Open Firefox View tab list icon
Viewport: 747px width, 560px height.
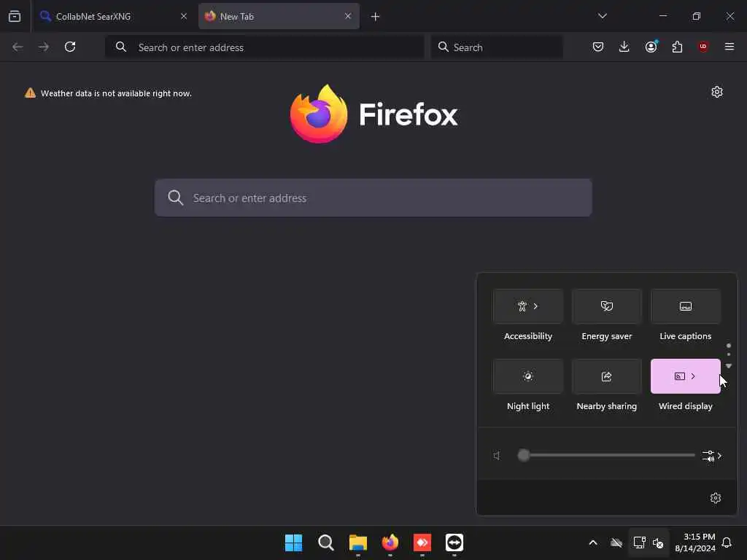(15, 16)
